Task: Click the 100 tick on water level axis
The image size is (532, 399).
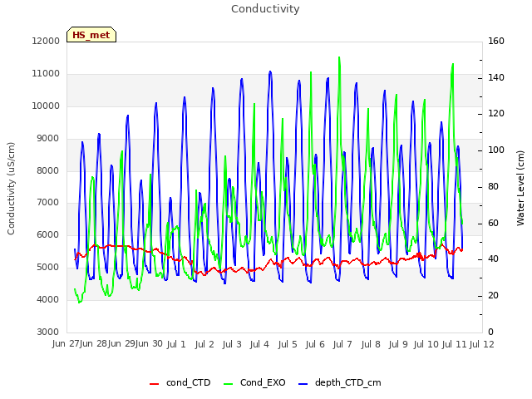Action: [x=496, y=150]
